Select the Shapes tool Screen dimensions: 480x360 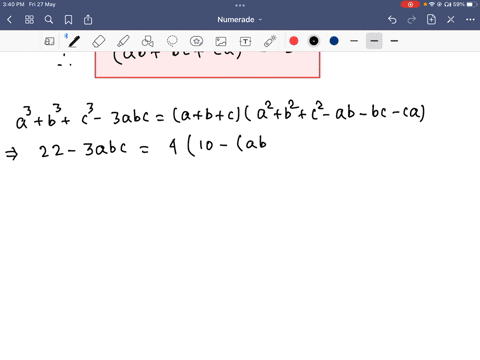(147, 41)
